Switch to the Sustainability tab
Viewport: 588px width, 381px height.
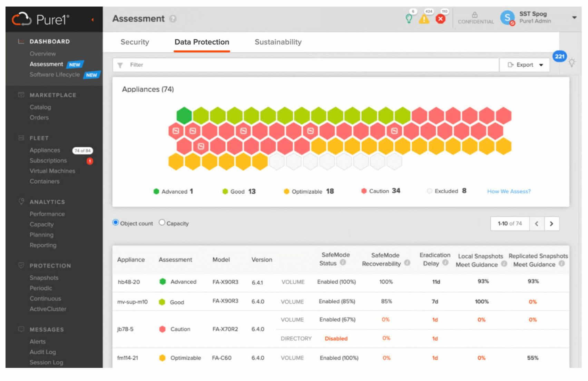(x=278, y=42)
